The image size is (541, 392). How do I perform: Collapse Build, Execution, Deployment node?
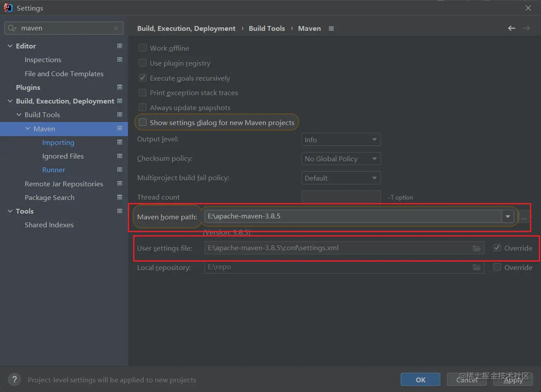point(10,101)
